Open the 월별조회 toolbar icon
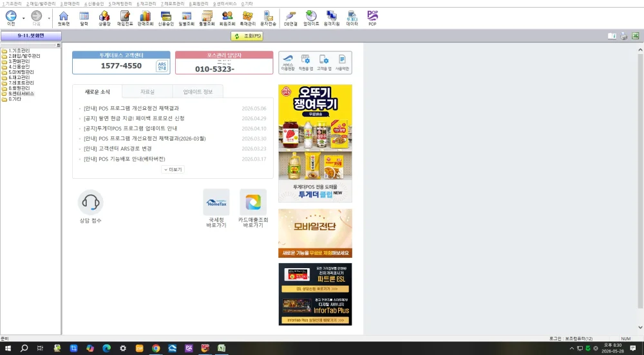 click(x=207, y=19)
